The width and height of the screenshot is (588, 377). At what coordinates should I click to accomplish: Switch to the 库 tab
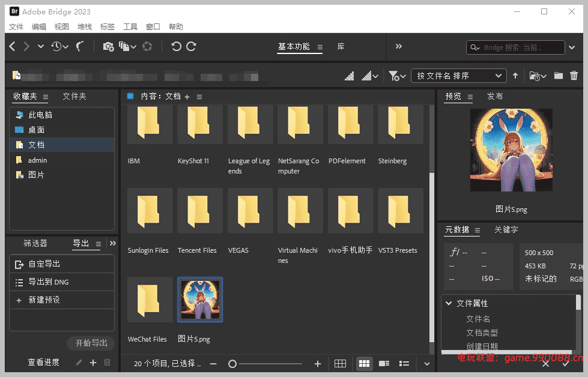click(x=340, y=46)
